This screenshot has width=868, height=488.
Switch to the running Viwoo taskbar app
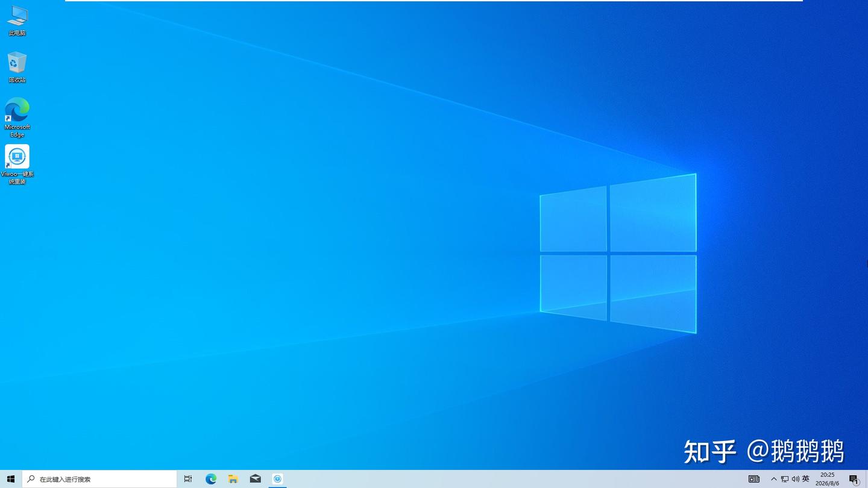click(277, 479)
